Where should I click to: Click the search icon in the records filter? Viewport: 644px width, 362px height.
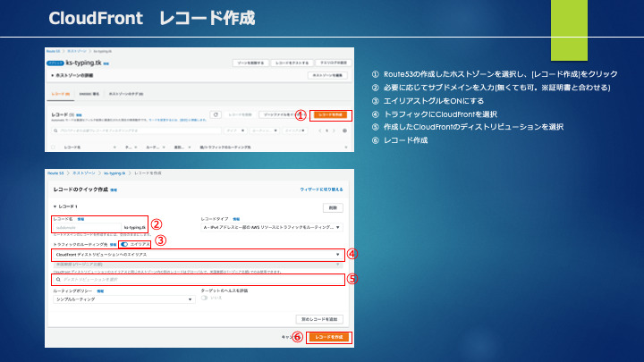click(x=55, y=130)
